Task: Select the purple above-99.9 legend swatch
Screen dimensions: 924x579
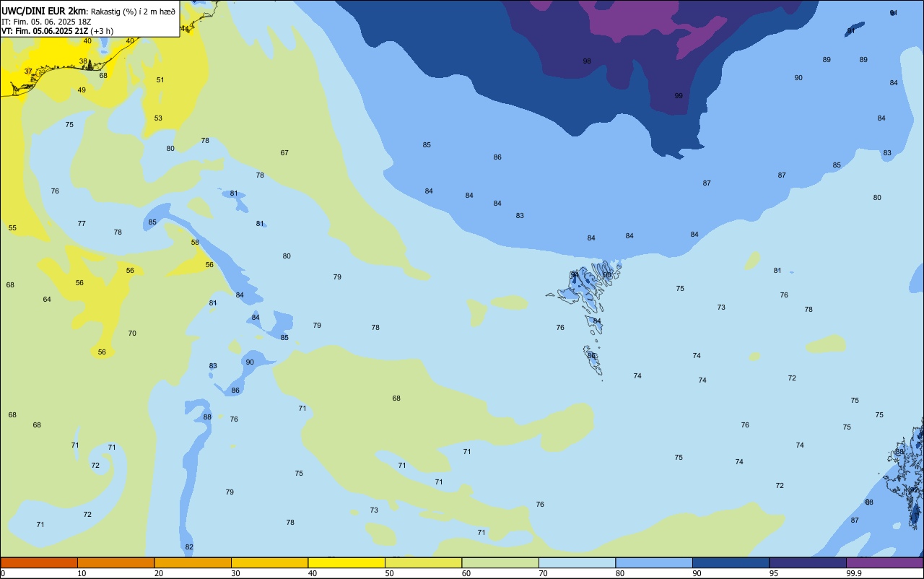Action: (x=884, y=562)
